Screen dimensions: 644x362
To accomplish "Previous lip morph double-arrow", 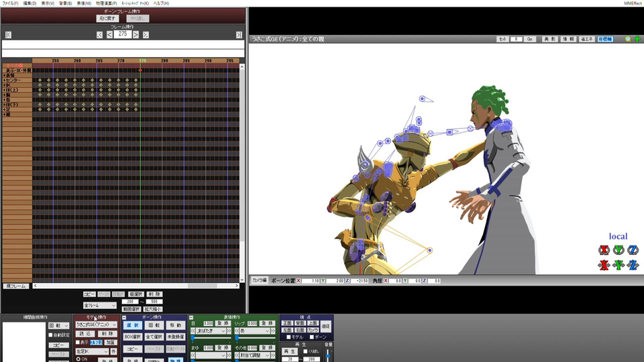I will click(237, 330).
